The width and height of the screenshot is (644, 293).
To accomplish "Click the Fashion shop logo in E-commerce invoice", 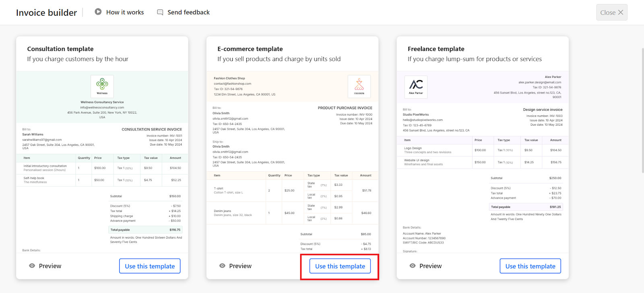I will pyautogui.click(x=359, y=86).
